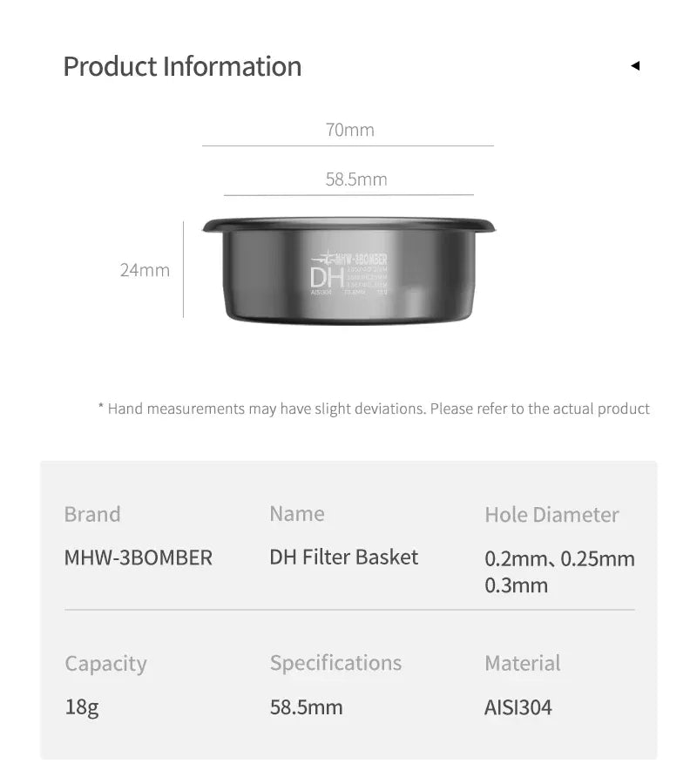Select the 58.5mm dimension label above the basket
Screen dimensions: 697x784
(356, 179)
